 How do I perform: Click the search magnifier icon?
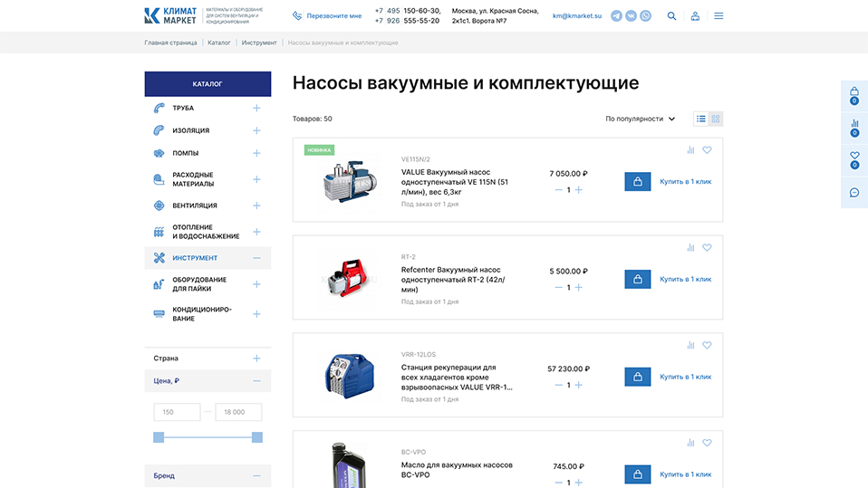click(671, 15)
